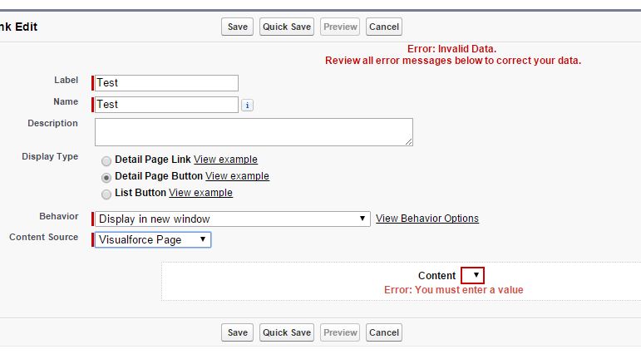
Task: Expand the Content Source dropdown
Action: coord(153,239)
